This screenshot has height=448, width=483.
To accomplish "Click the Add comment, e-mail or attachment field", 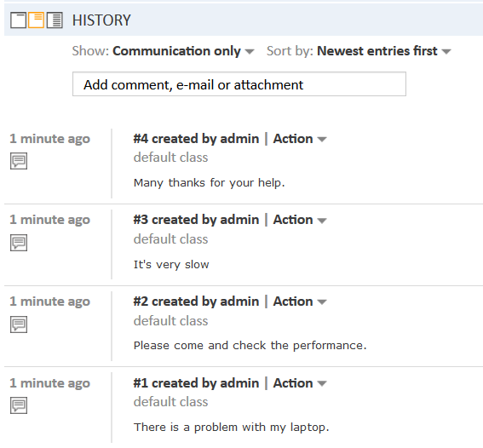I will pyautogui.click(x=239, y=84).
